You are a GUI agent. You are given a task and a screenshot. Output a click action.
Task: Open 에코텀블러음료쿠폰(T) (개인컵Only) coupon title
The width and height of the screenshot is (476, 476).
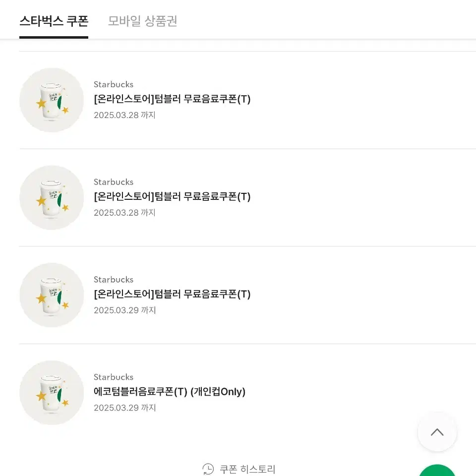pyautogui.click(x=170, y=392)
